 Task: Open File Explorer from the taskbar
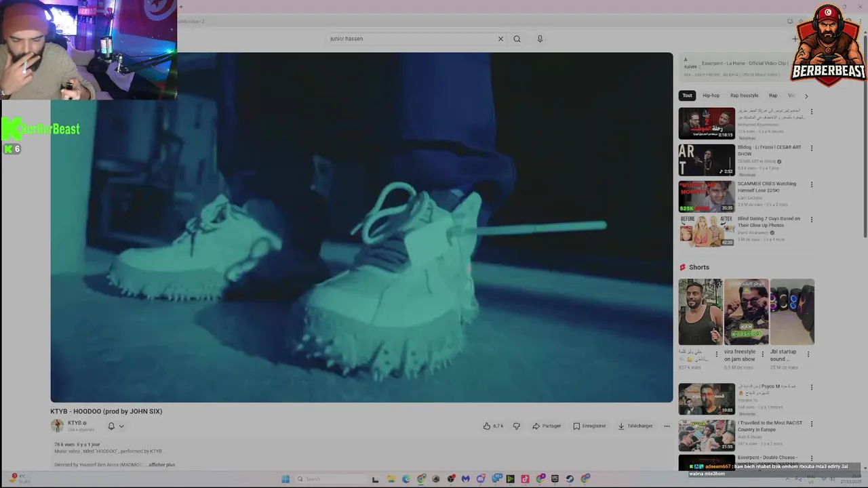(391, 479)
